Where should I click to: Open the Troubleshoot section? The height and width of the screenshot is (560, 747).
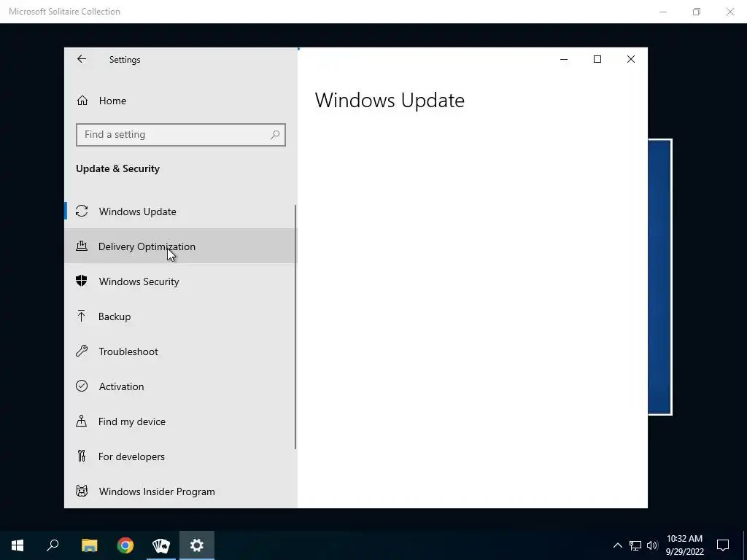(x=181, y=351)
